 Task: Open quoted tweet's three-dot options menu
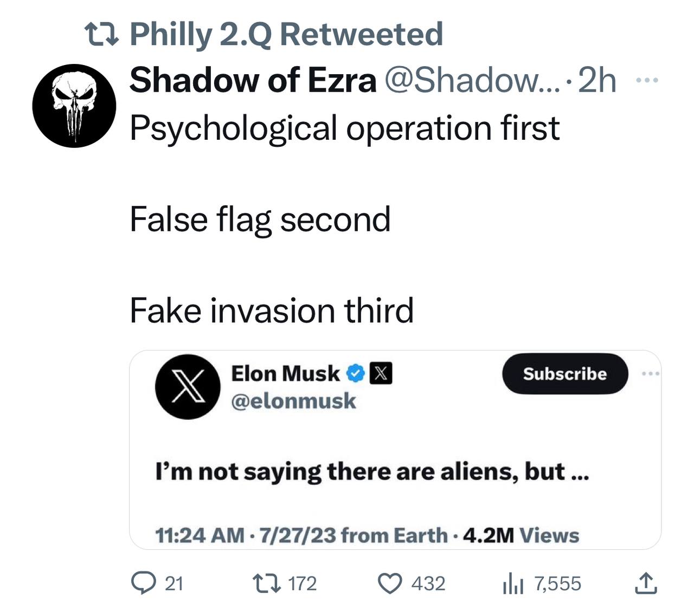pyautogui.click(x=650, y=374)
